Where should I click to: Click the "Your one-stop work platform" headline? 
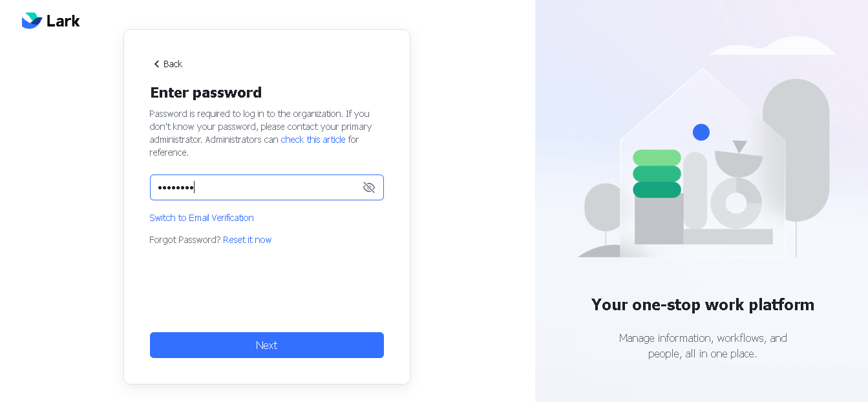703,304
